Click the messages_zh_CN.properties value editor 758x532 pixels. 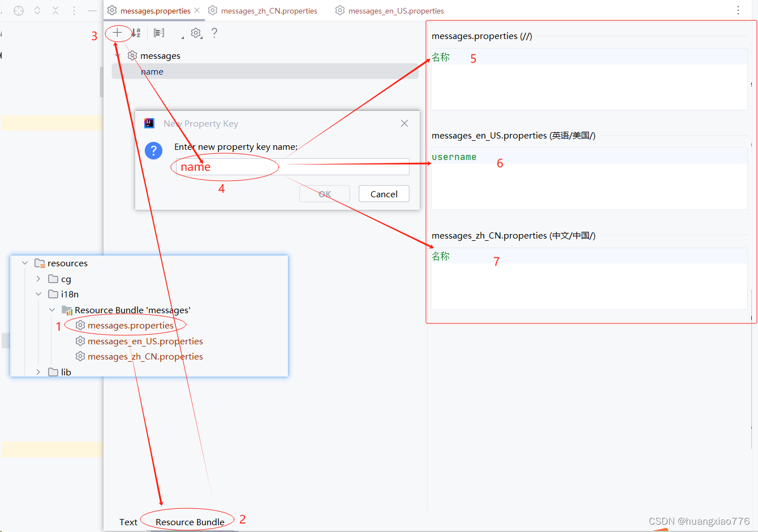click(589, 279)
